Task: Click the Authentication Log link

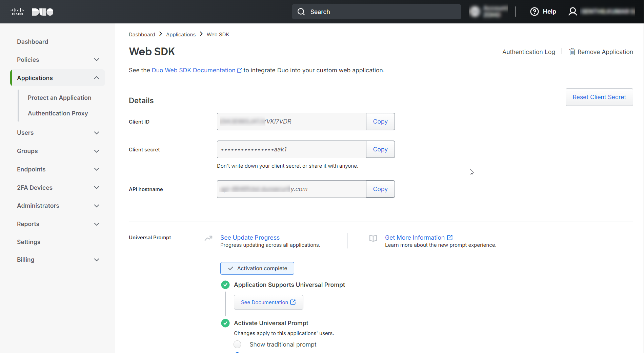Action: click(528, 52)
